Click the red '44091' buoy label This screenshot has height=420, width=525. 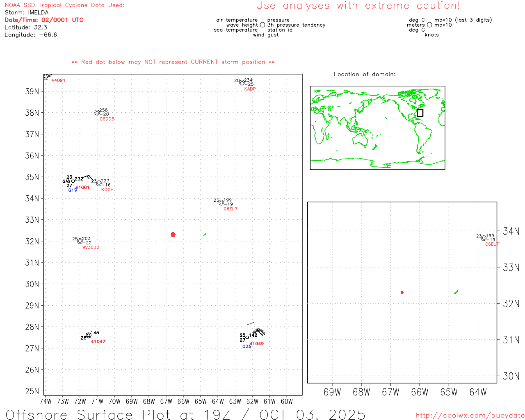[58, 80]
